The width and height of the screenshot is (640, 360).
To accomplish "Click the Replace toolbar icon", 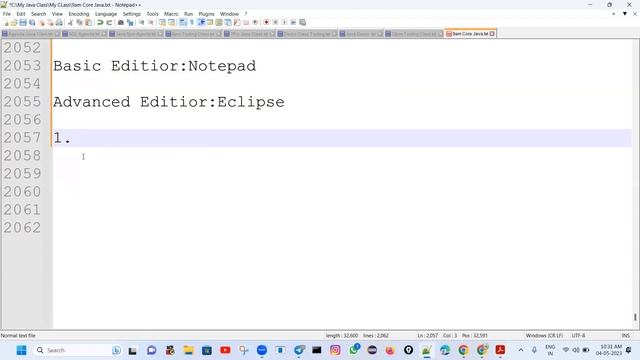I will 130,22.
